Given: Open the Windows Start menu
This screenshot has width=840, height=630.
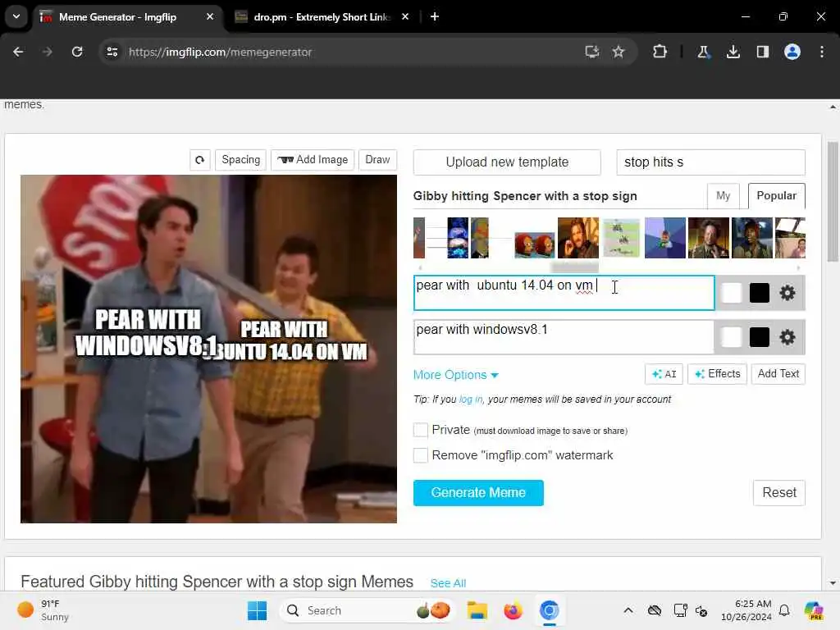Looking at the screenshot, I should [x=257, y=610].
